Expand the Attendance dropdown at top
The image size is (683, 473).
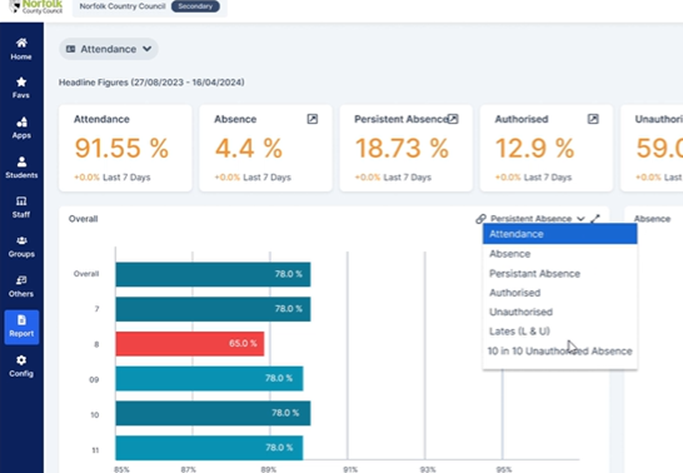109,48
